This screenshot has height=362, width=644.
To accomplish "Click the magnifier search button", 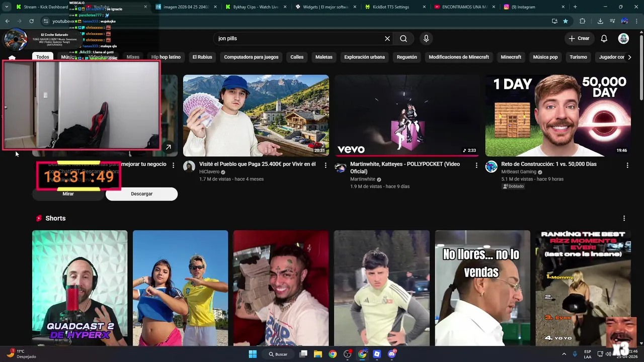I will pyautogui.click(x=404, y=39).
